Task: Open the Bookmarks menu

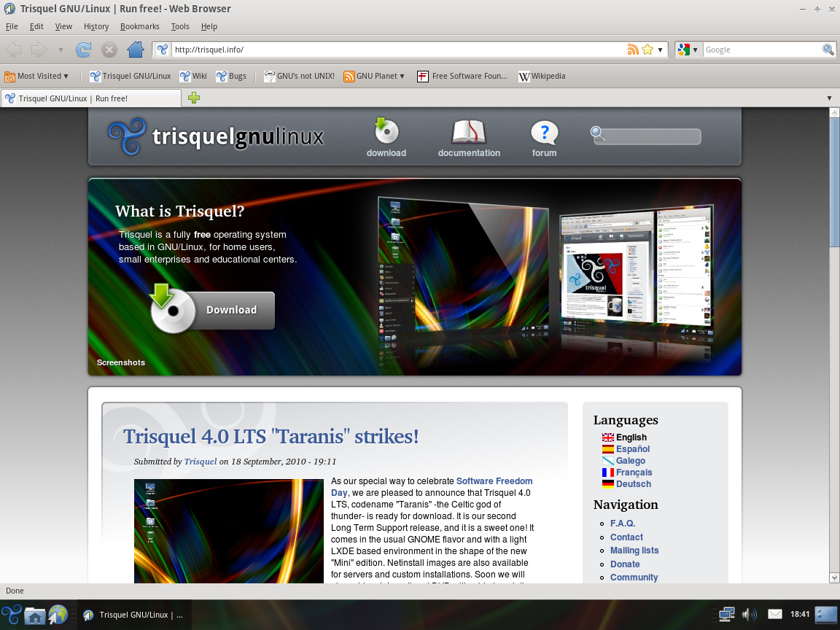Action: [x=140, y=26]
